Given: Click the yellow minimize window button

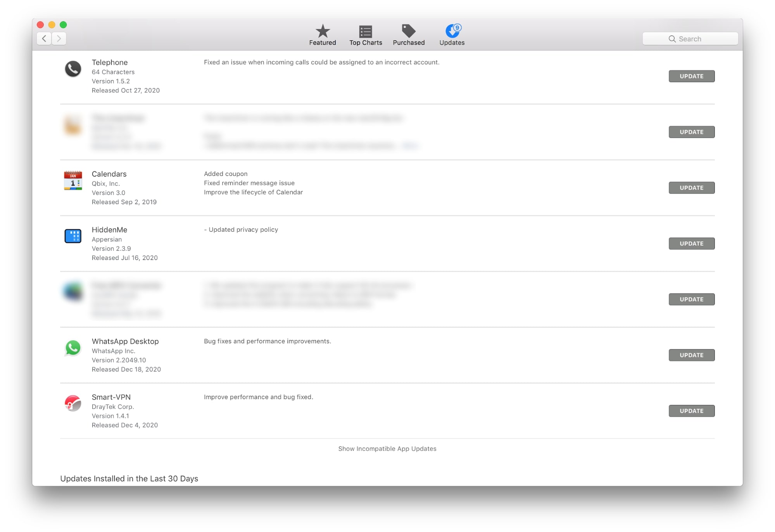Looking at the screenshot, I should (x=52, y=25).
